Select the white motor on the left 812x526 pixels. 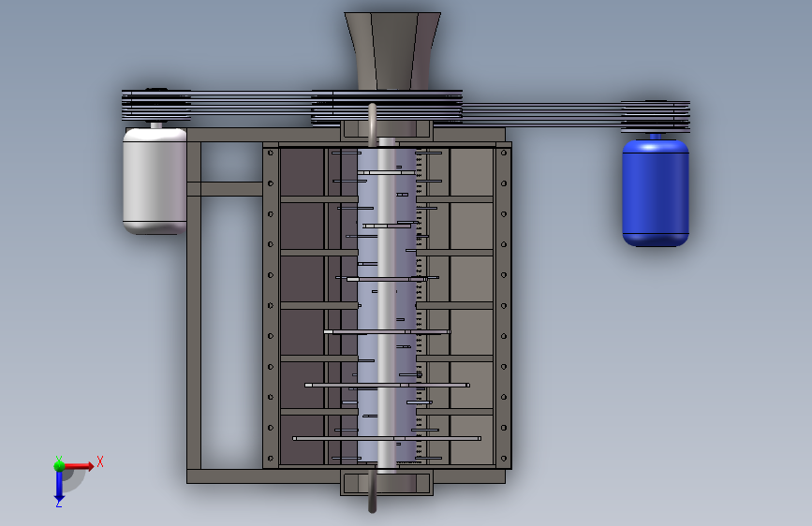155,182
